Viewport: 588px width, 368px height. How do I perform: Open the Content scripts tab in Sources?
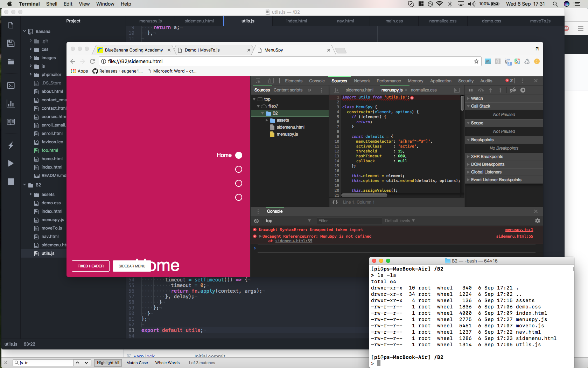pos(288,90)
